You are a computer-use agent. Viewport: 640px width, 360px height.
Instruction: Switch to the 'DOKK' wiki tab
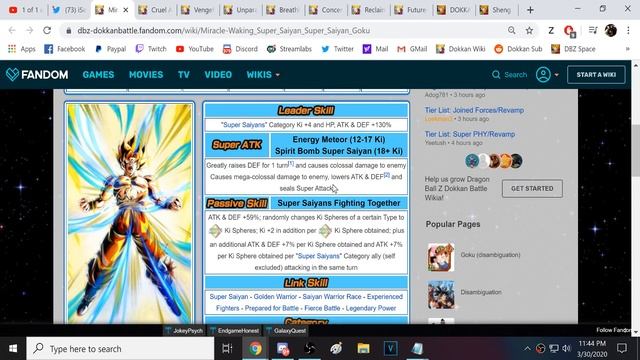point(453,10)
